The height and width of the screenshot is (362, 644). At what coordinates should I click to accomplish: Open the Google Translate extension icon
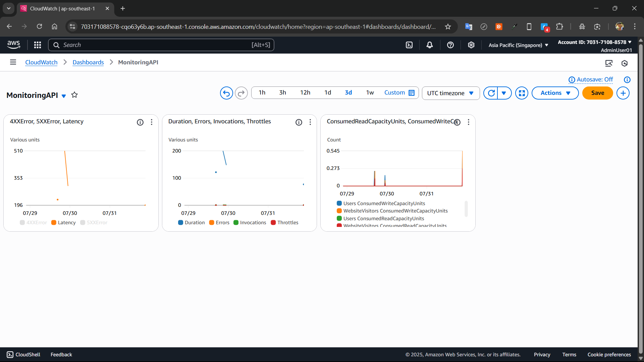(x=469, y=26)
